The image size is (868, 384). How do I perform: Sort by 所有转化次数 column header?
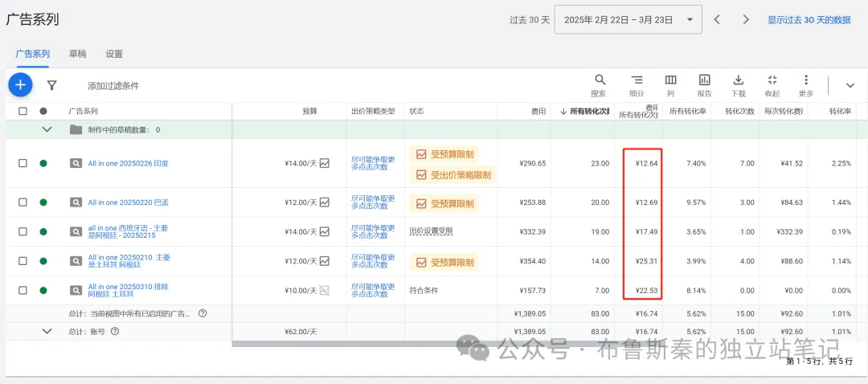point(586,111)
